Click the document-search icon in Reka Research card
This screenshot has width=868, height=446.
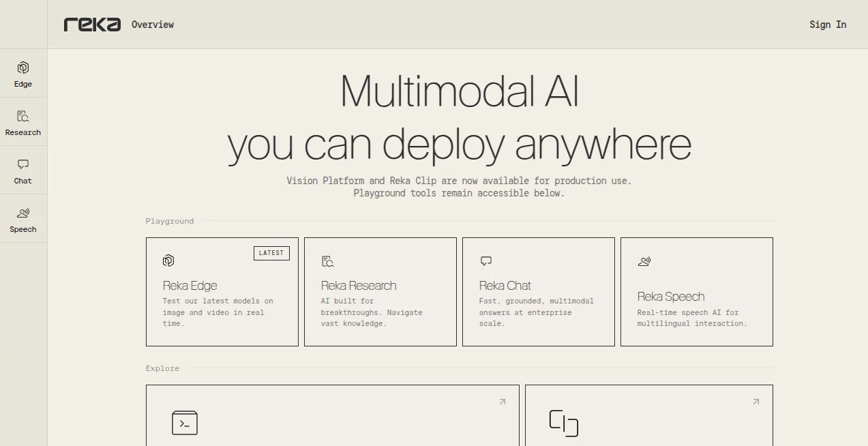(327, 261)
